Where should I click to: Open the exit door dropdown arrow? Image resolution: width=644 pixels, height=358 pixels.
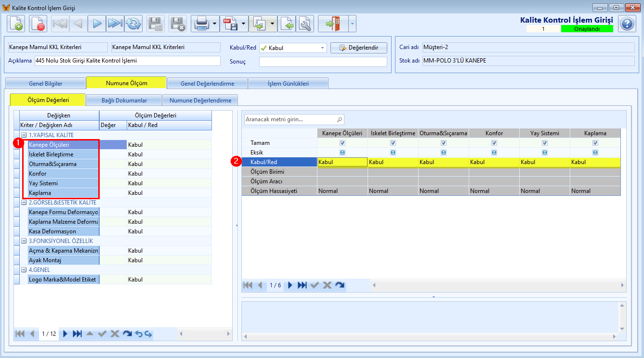pyautogui.click(x=352, y=23)
